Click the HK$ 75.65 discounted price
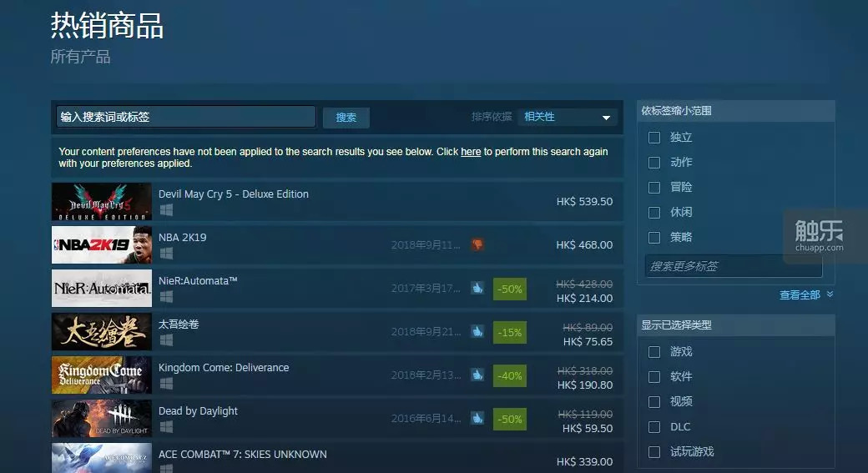 [x=588, y=341]
